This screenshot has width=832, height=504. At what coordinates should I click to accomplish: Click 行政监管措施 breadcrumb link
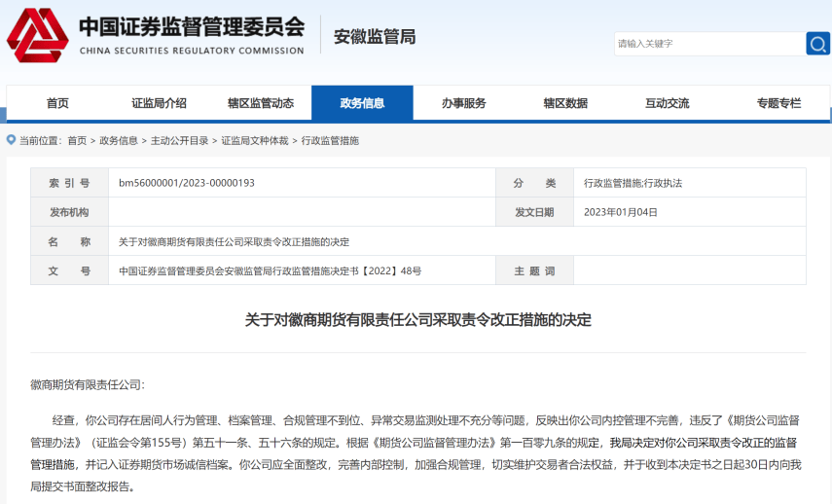click(x=330, y=141)
